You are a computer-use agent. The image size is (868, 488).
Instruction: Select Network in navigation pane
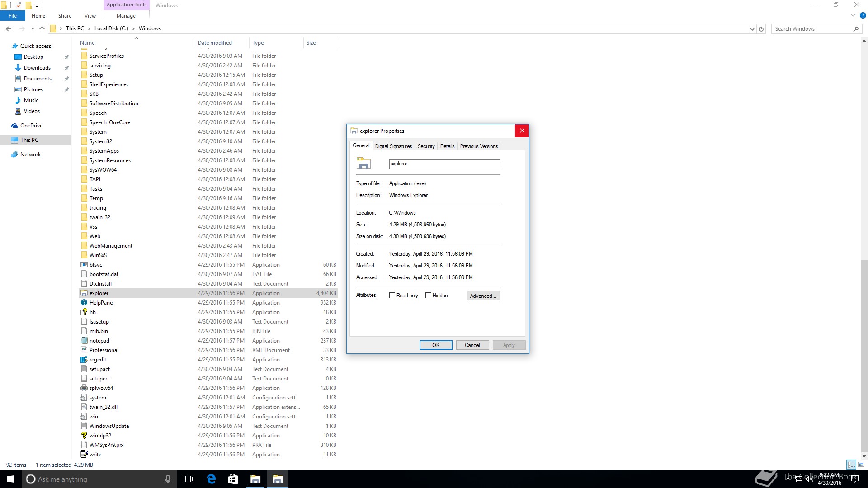pyautogui.click(x=35, y=155)
